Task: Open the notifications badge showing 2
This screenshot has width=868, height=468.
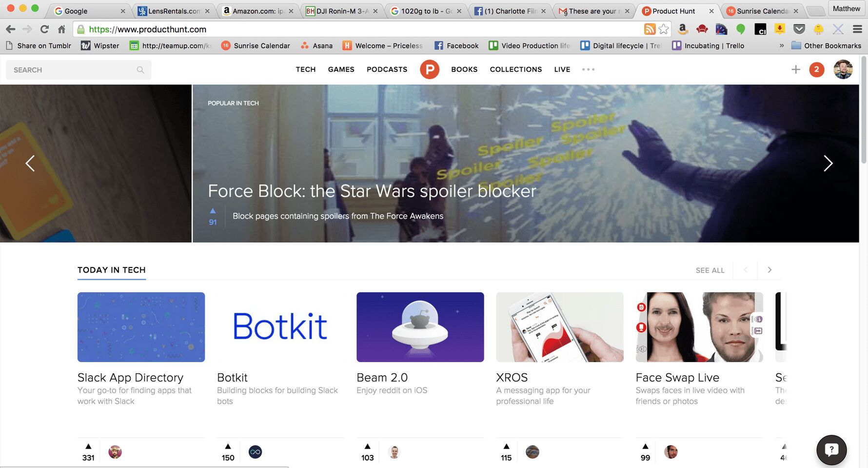Action: [x=816, y=69]
